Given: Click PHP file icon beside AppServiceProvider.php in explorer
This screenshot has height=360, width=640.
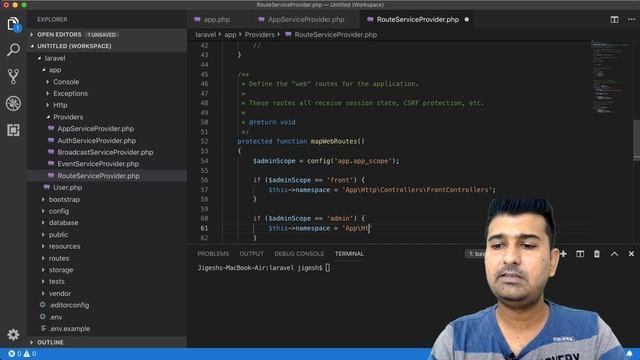Looking at the screenshot, I should pos(51,129).
